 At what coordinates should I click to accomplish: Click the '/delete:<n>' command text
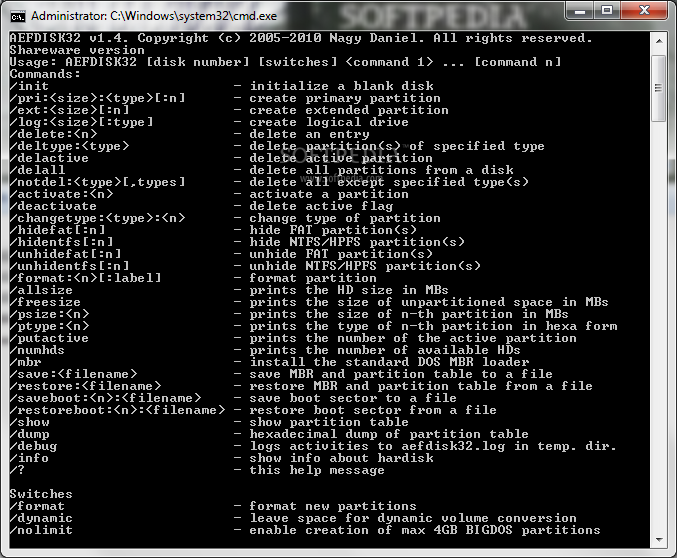click(x=54, y=134)
